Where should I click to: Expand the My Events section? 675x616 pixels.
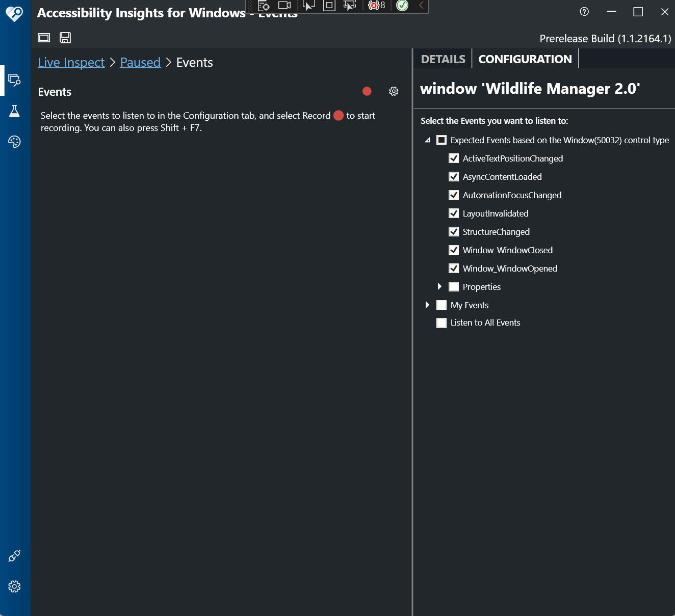[x=427, y=305]
